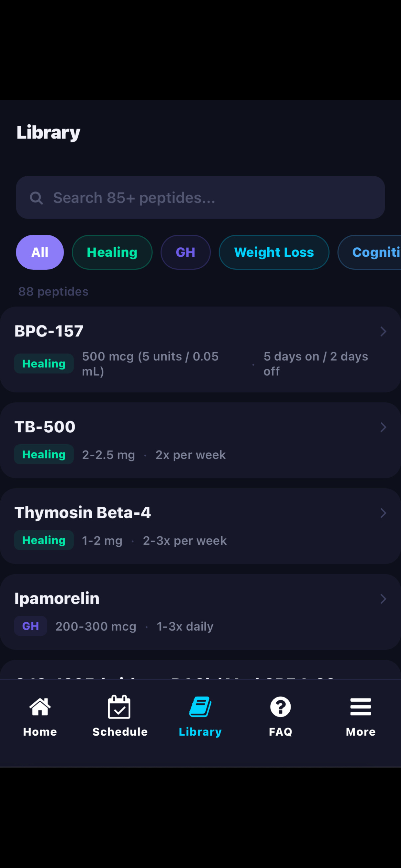
Task: Expand BPC-157 details via its chevron
Action: coord(383,332)
